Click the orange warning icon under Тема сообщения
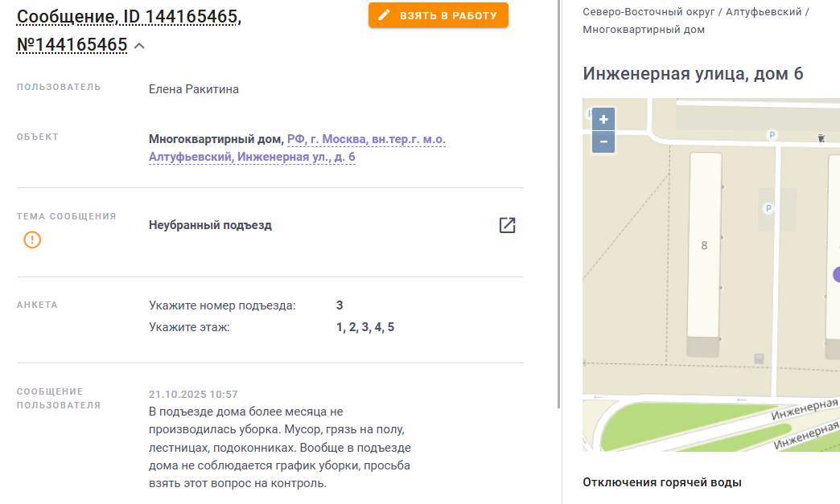Viewport: 840px width, 504px height. [x=32, y=240]
